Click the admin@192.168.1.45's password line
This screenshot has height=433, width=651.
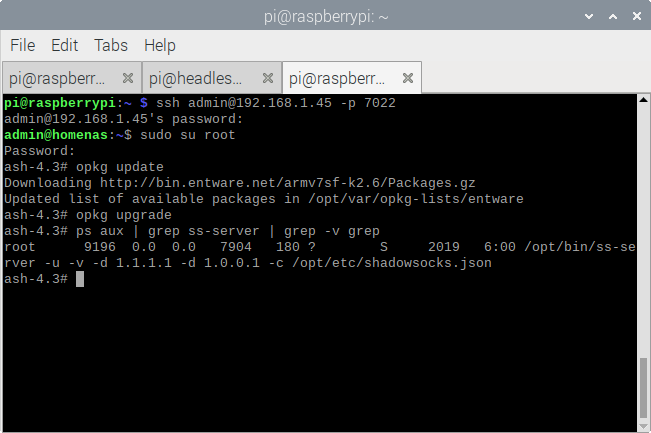pyautogui.click(x=123, y=119)
